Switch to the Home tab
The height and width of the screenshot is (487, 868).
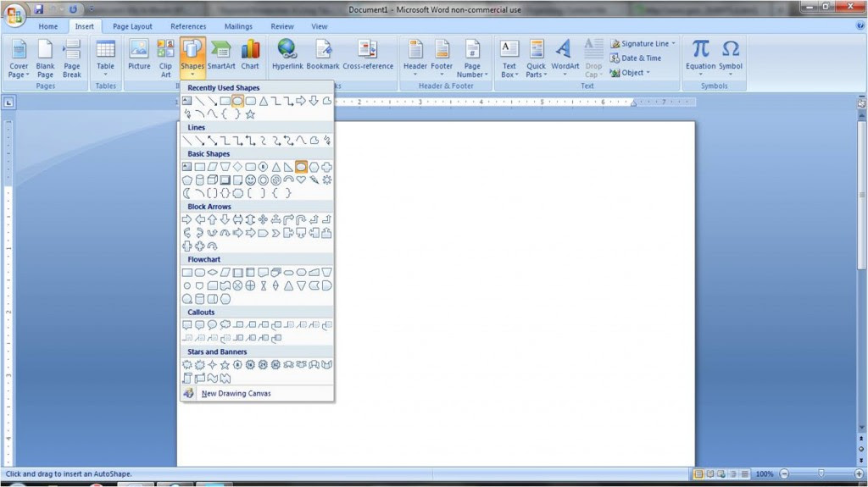pos(48,26)
